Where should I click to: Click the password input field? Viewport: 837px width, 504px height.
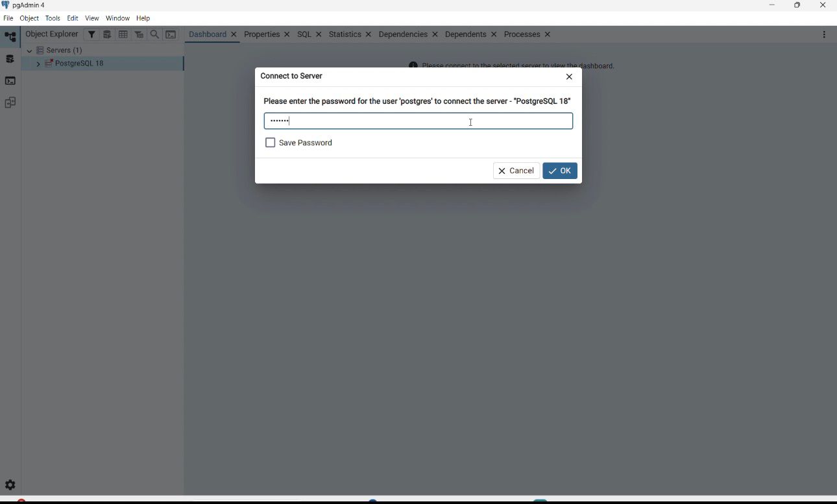coord(418,121)
